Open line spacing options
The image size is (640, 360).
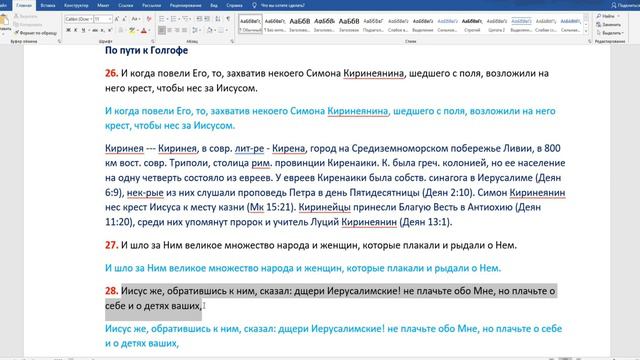click(x=196, y=30)
